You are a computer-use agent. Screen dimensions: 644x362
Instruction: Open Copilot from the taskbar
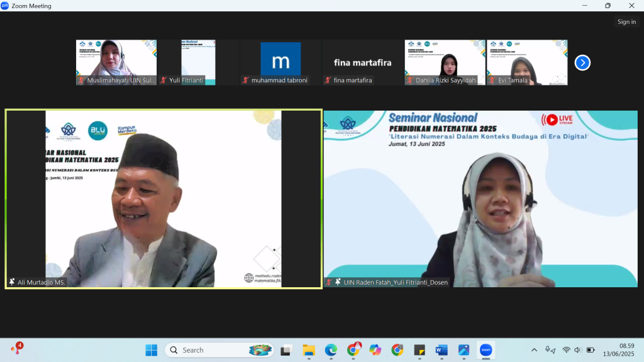(x=375, y=350)
